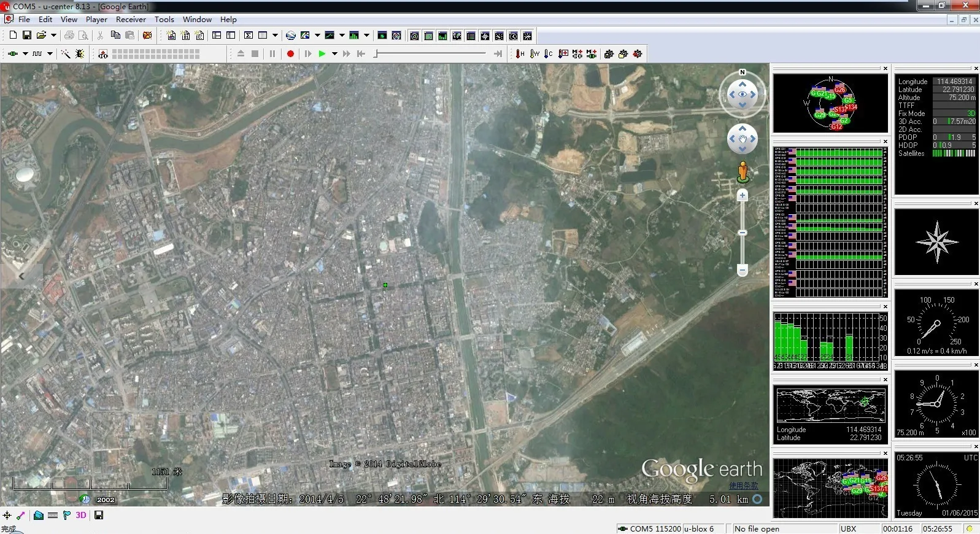980x534 pixels.
Task: Click the Google Earth zoom slider handle
Action: tap(743, 233)
